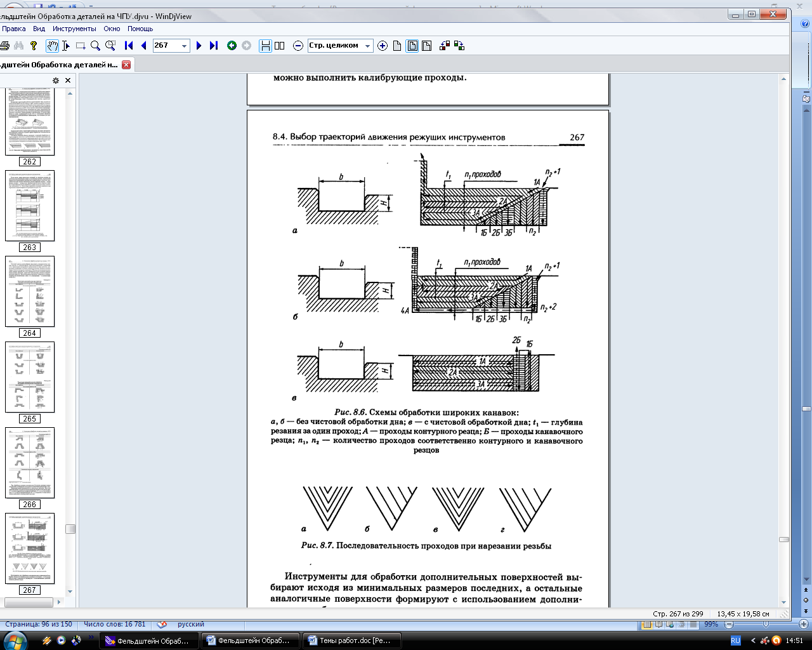Open the Помощь menu
Viewport: 812px width, 650px height.
point(140,29)
